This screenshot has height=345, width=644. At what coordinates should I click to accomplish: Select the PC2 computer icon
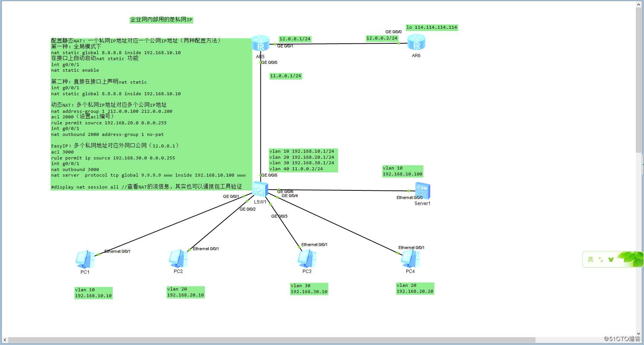[x=178, y=258]
